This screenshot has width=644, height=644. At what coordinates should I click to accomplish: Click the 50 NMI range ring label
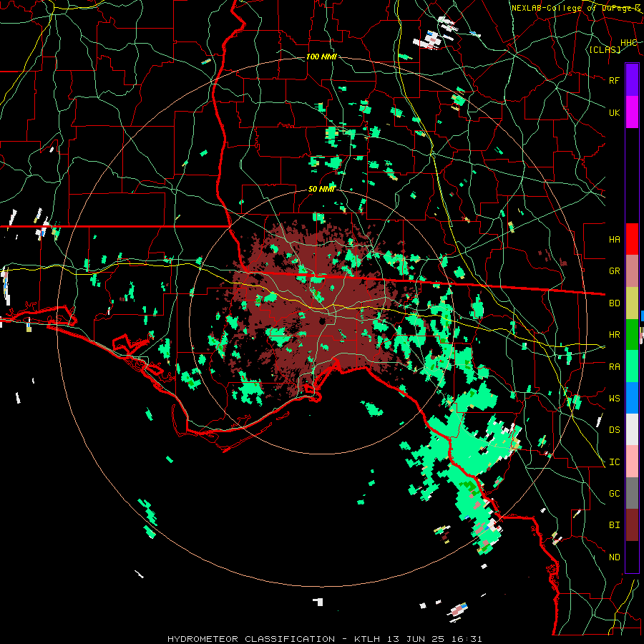321,189
